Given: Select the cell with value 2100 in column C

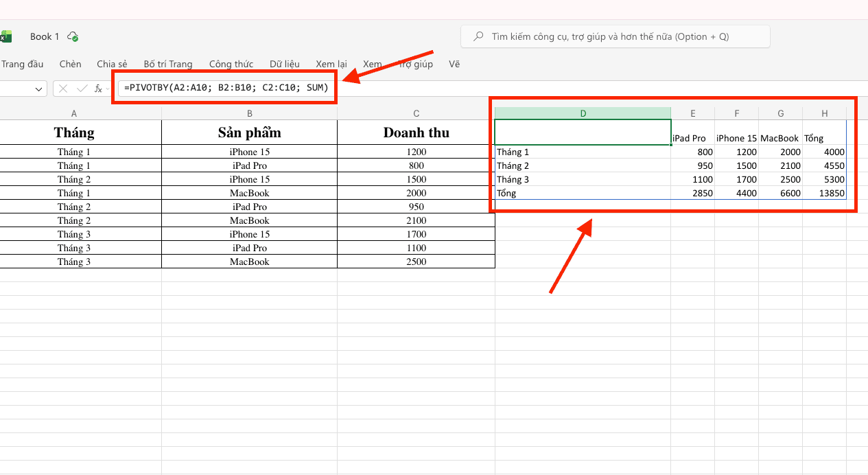Looking at the screenshot, I should coord(416,220).
